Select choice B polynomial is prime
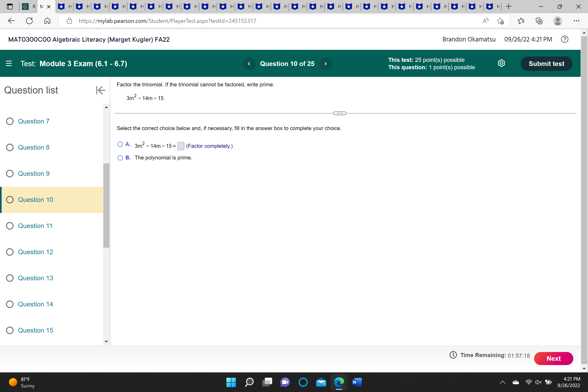 click(x=120, y=158)
